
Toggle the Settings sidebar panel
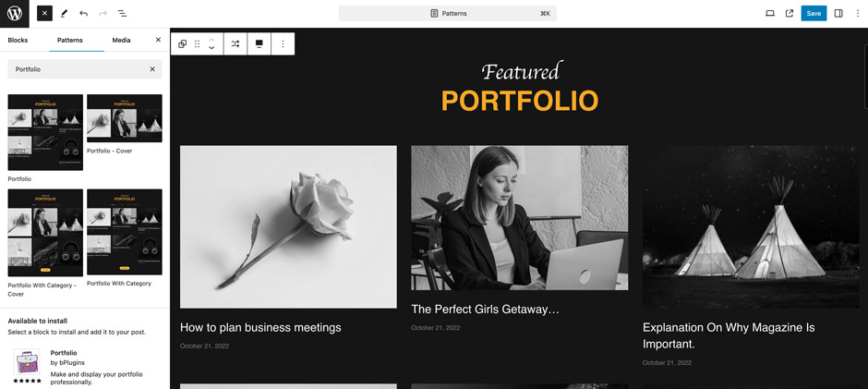[838, 14]
